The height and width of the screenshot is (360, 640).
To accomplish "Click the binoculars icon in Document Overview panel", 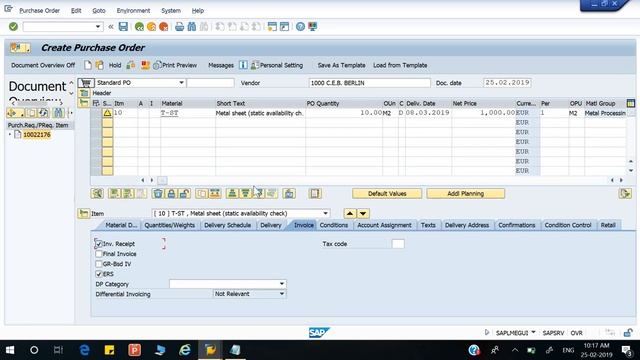I will [x=58, y=113].
